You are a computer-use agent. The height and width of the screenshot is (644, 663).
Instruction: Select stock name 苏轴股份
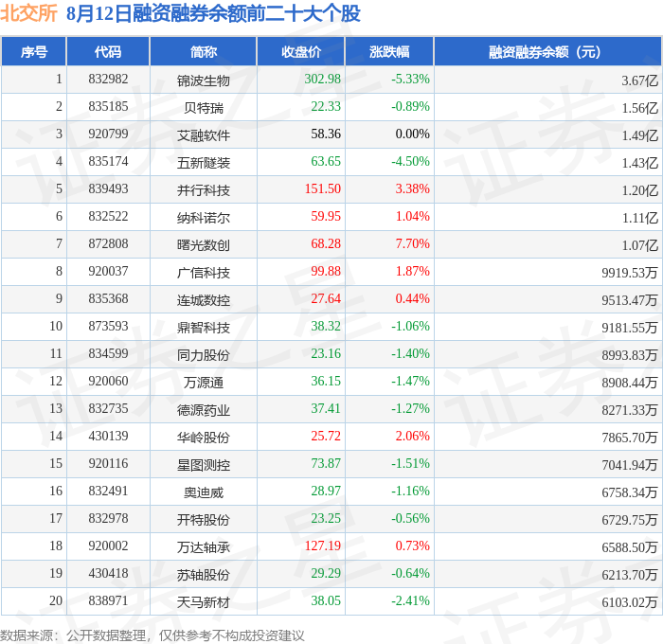(x=204, y=575)
